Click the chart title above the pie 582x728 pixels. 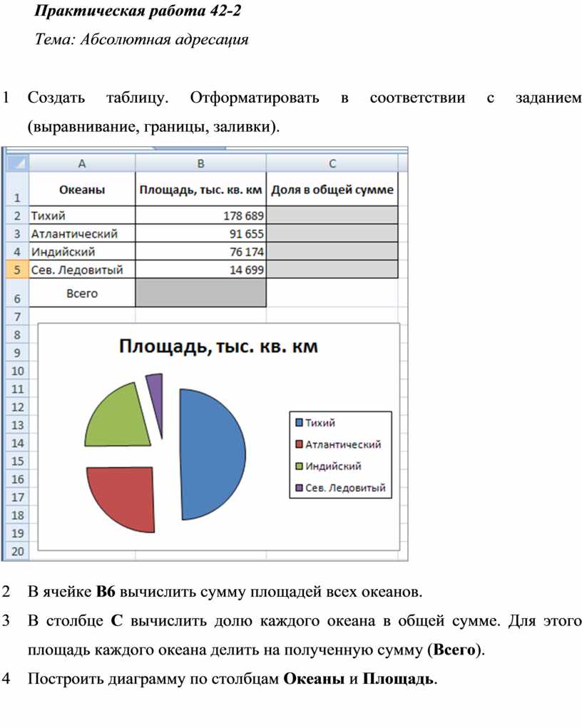(218, 347)
